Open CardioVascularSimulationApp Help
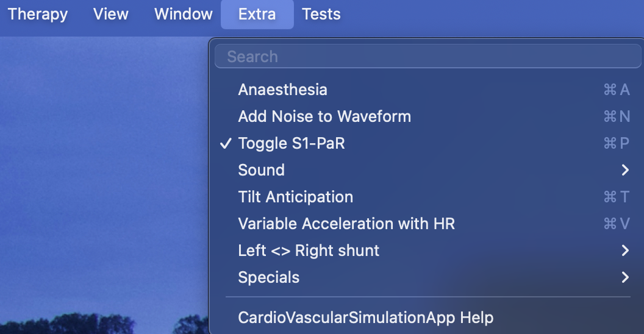This screenshot has height=334, width=644. pos(366,318)
